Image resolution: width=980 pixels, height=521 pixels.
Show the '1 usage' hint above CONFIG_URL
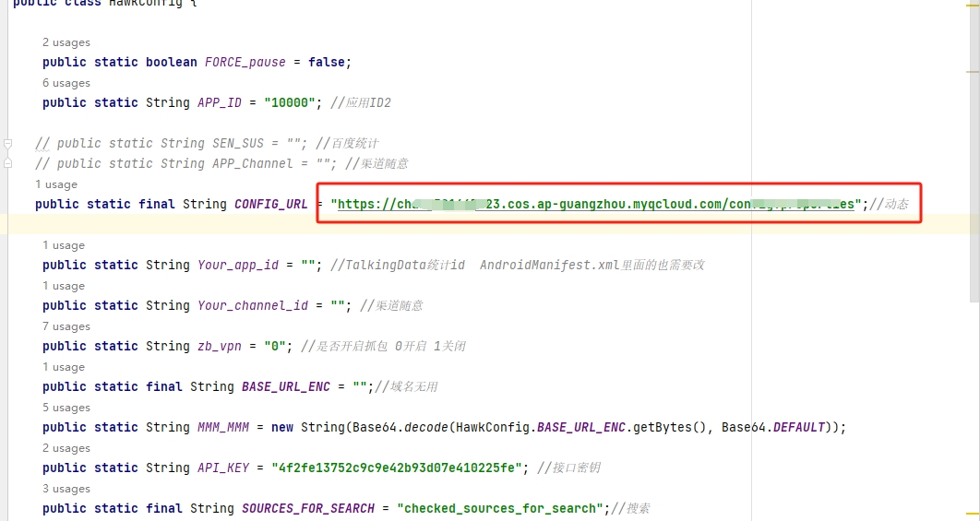pyautogui.click(x=56, y=184)
